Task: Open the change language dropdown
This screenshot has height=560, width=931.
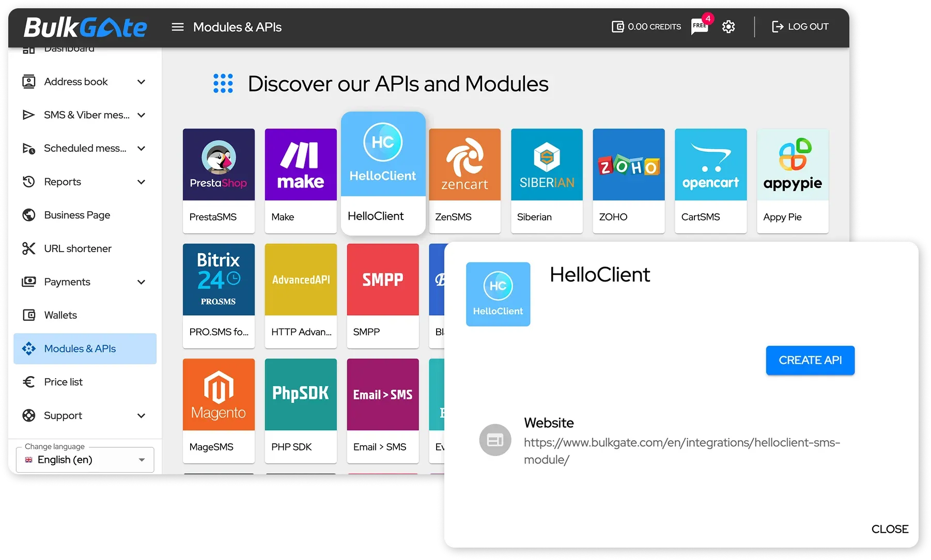Action: click(85, 459)
